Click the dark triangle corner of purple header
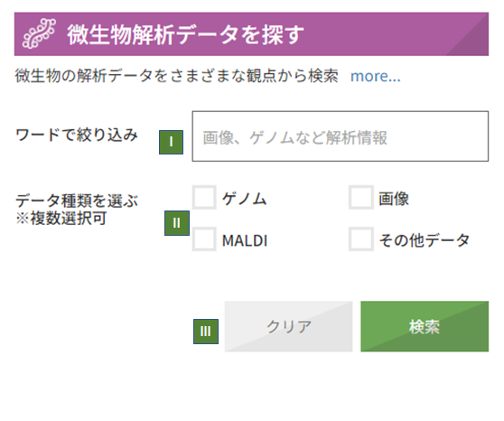 474,42
